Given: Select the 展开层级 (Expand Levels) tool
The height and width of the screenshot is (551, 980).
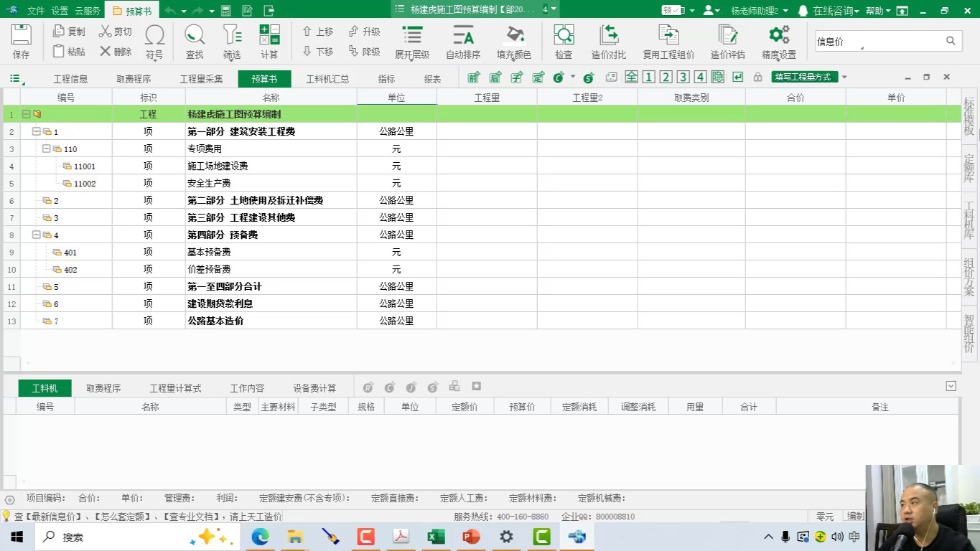Looking at the screenshot, I should (411, 41).
